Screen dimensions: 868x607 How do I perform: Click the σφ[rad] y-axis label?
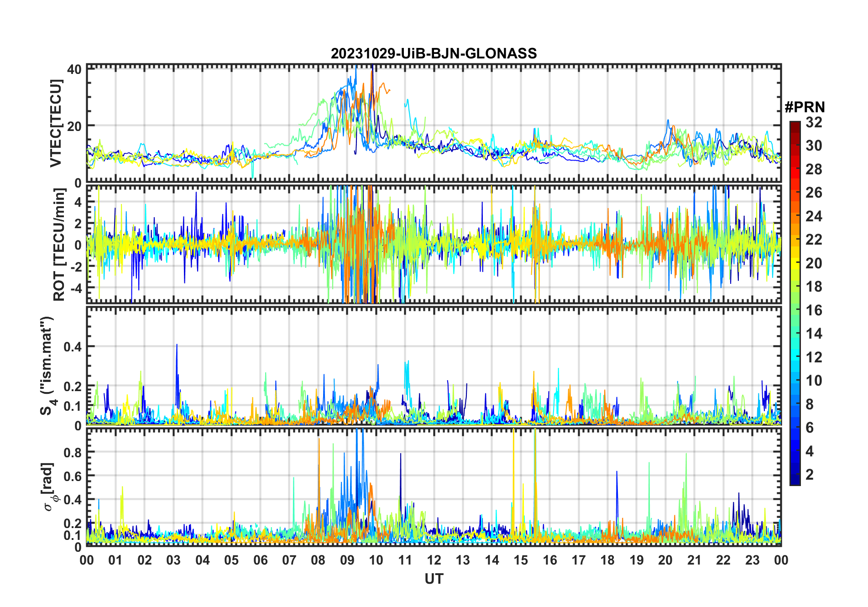49,487
